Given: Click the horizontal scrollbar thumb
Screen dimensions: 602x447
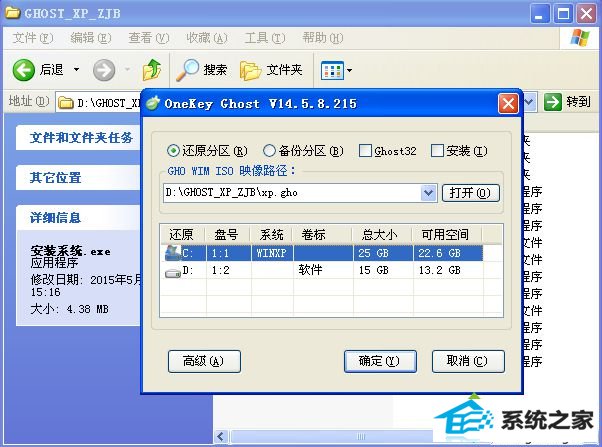Looking at the screenshot, I should (334, 437).
